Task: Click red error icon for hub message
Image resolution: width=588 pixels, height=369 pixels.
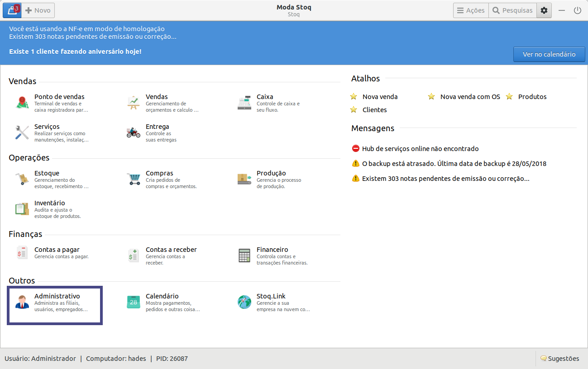Action: pos(355,149)
